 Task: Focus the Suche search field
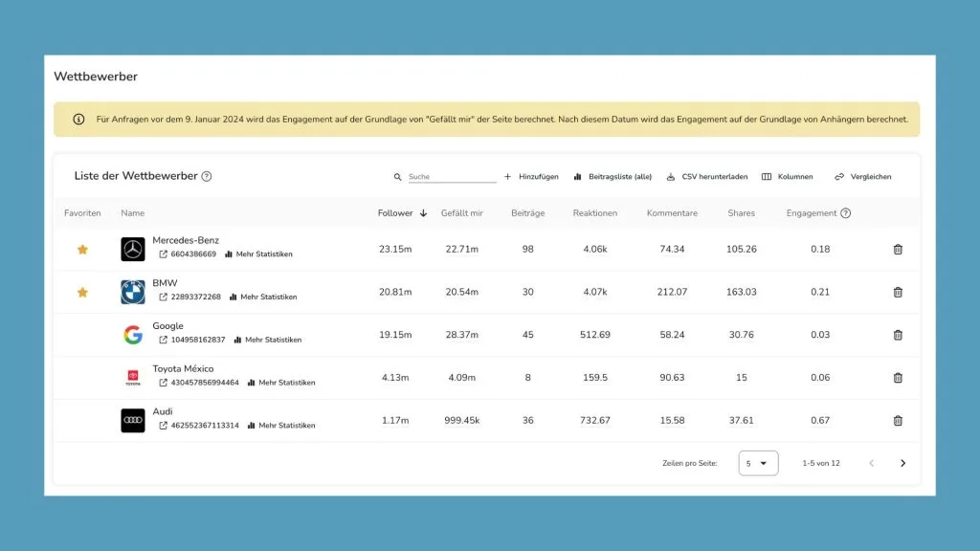pos(452,177)
